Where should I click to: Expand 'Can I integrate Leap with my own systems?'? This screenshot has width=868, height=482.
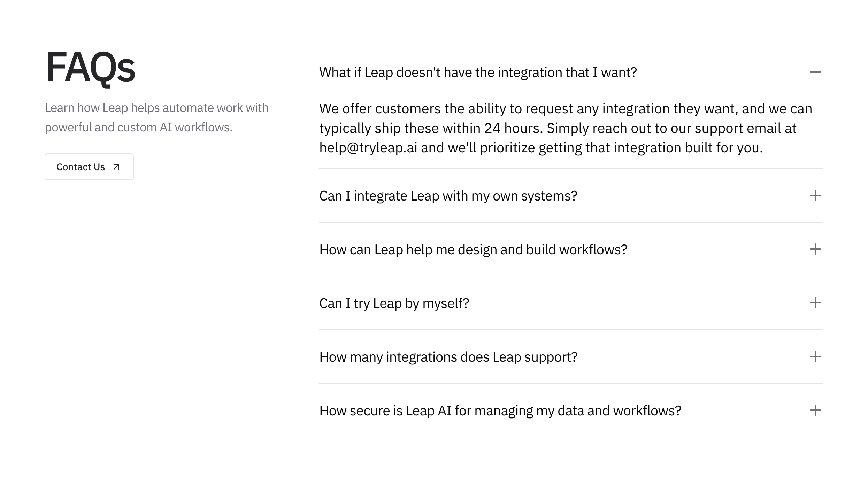448,196
